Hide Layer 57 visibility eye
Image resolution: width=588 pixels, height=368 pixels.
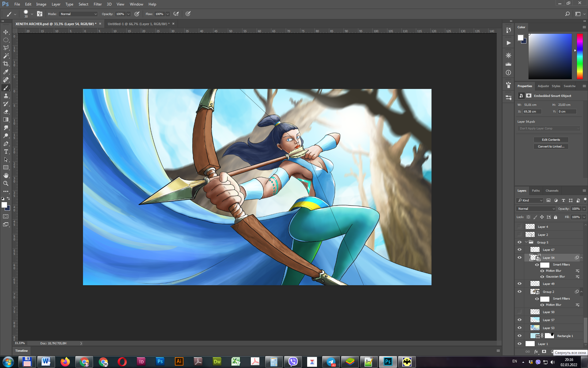click(519, 320)
